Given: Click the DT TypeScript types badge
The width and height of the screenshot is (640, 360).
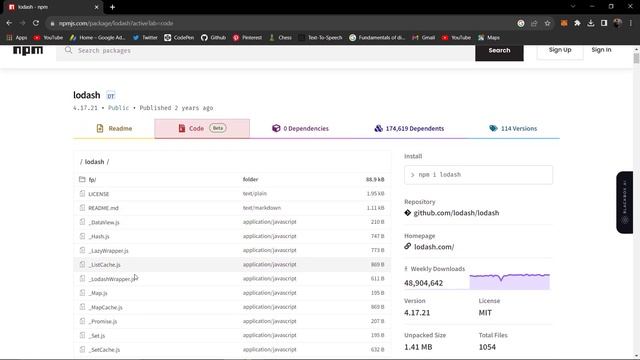Looking at the screenshot, I should pos(111,96).
